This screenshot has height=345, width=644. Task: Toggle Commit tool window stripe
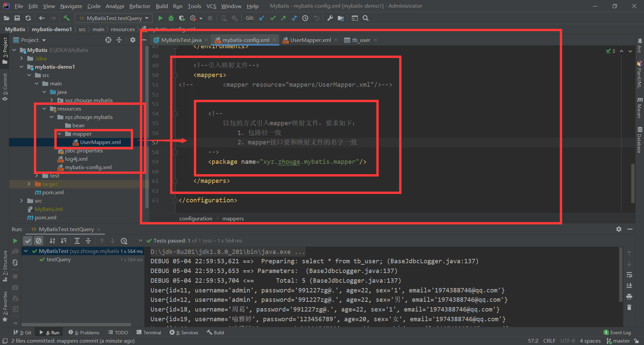(5, 86)
